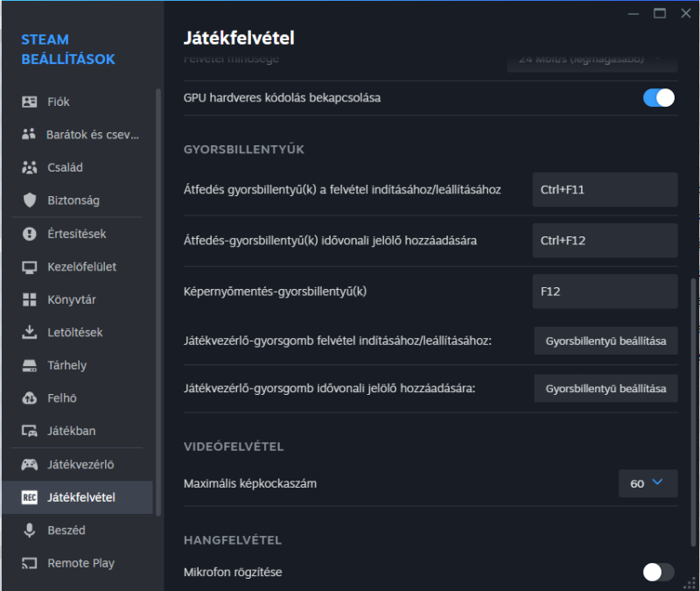This screenshot has height=591, width=700.
Task: Click the Tárhely drive icon
Action: click(30, 365)
